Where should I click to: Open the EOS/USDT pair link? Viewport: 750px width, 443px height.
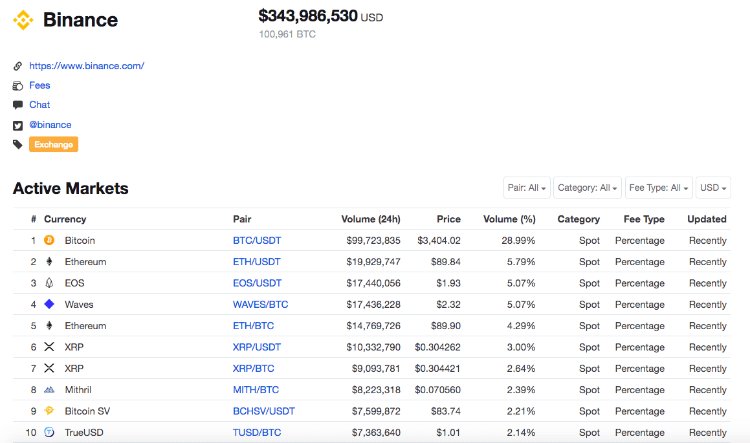(257, 283)
